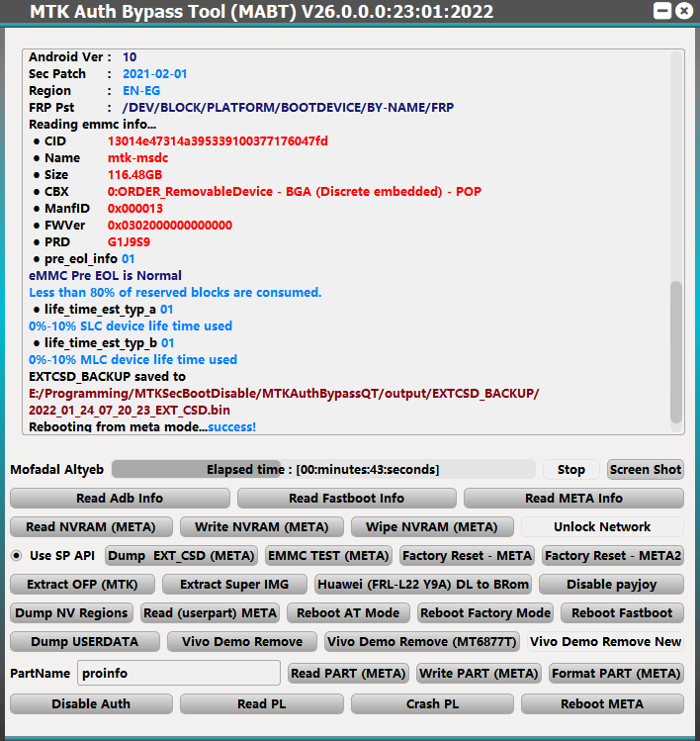Click the Sec Patch date 2021-02-01
This screenshot has width=700, height=741.
(x=155, y=74)
